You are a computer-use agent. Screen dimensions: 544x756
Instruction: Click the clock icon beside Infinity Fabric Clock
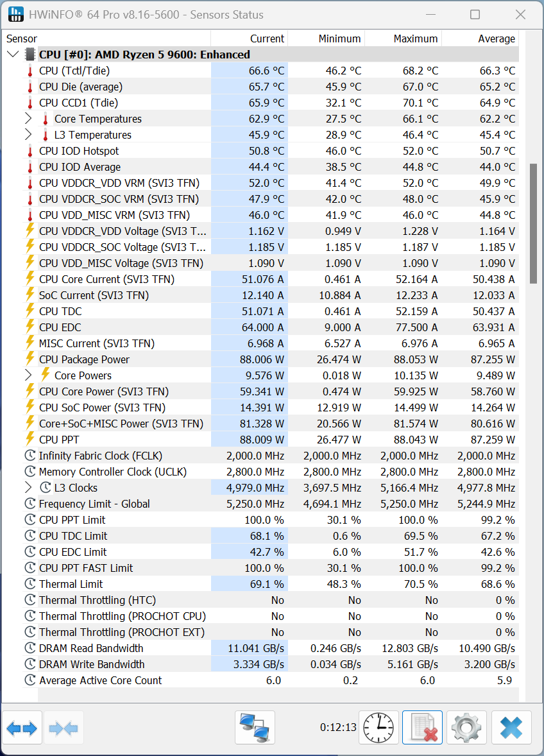[29, 456]
